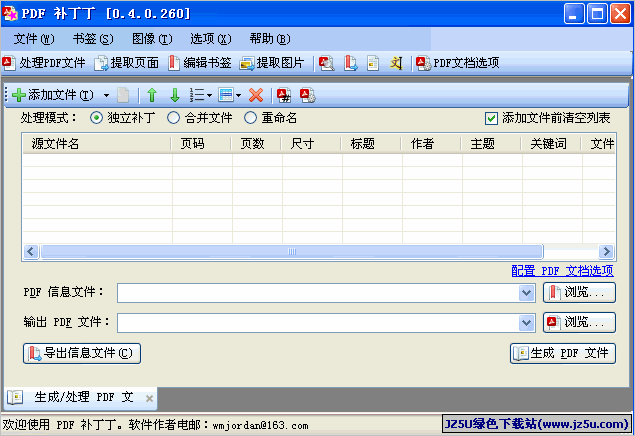Click the 源文件名 column header
The width and height of the screenshot is (635, 436).
point(97,144)
